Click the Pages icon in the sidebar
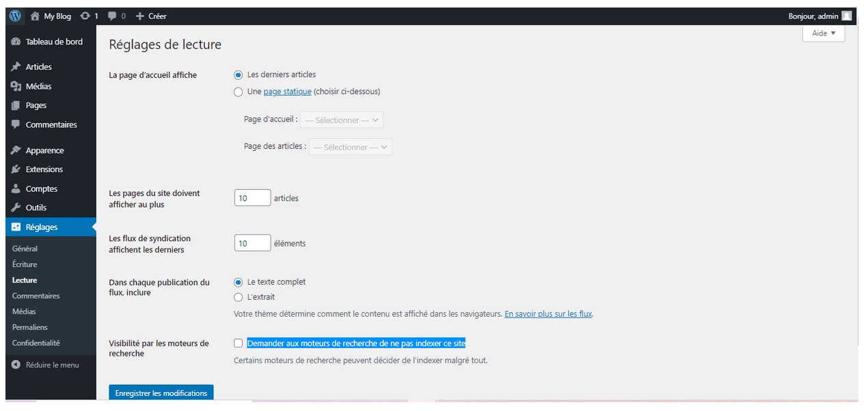This screenshot has height=411, width=868. tap(16, 105)
